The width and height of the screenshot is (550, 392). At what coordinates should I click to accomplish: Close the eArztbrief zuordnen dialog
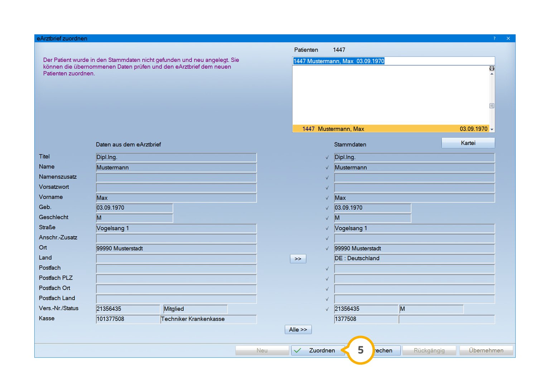click(x=508, y=38)
